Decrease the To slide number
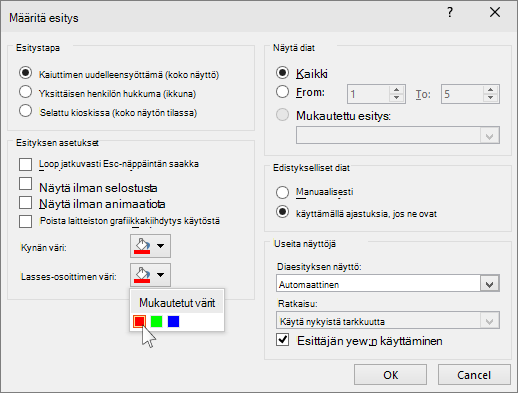Image resolution: width=518 pixels, height=393 pixels. coord(490,98)
